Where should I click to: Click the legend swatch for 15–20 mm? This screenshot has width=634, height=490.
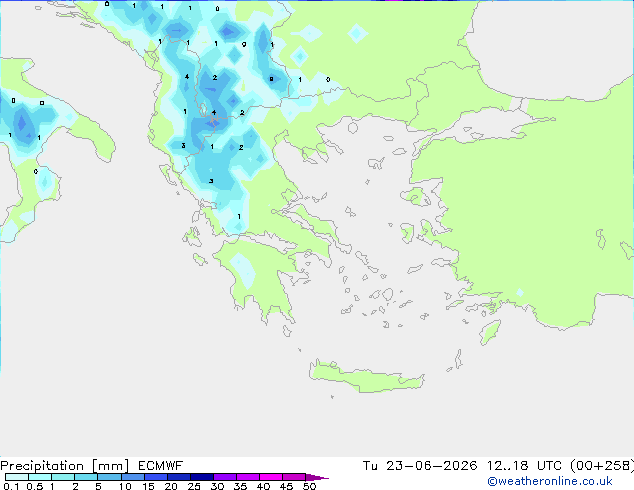click(156, 477)
